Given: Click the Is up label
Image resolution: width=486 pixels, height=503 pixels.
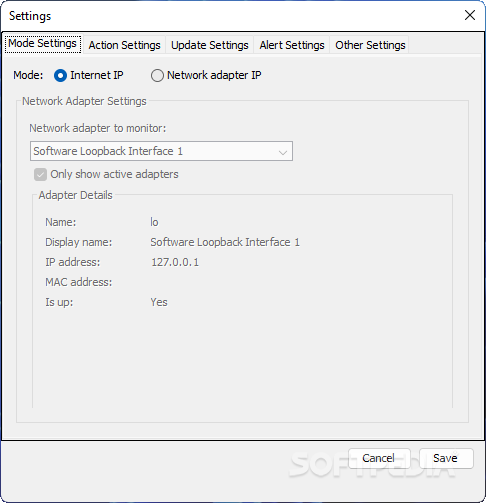Looking at the screenshot, I should click(x=59, y=302).
